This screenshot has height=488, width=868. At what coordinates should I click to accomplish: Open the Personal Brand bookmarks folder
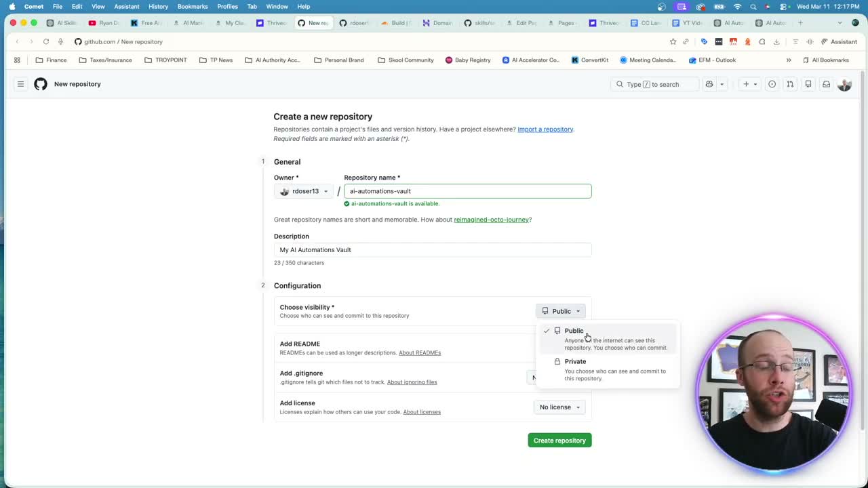[x=339, y=60]
